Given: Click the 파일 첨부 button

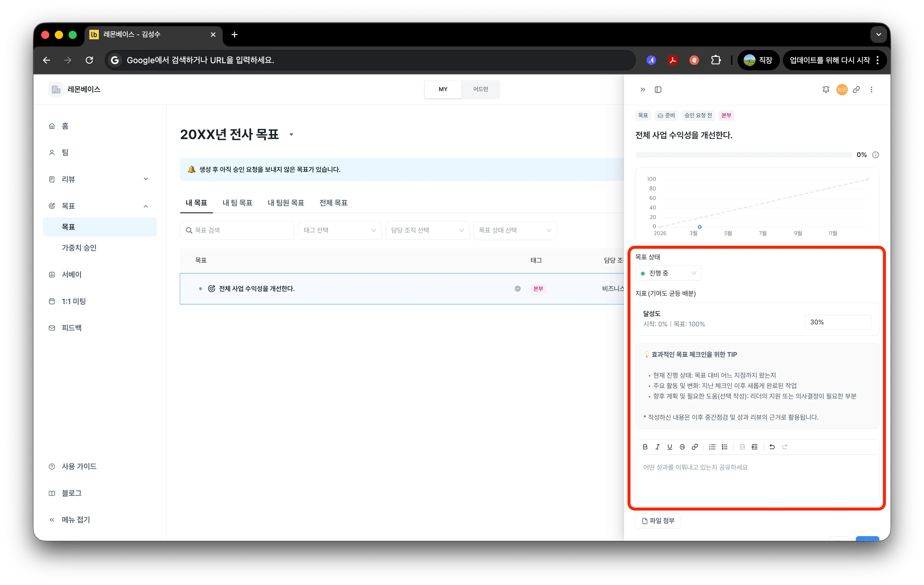Looking at the screenshot, I should [658, 520].
